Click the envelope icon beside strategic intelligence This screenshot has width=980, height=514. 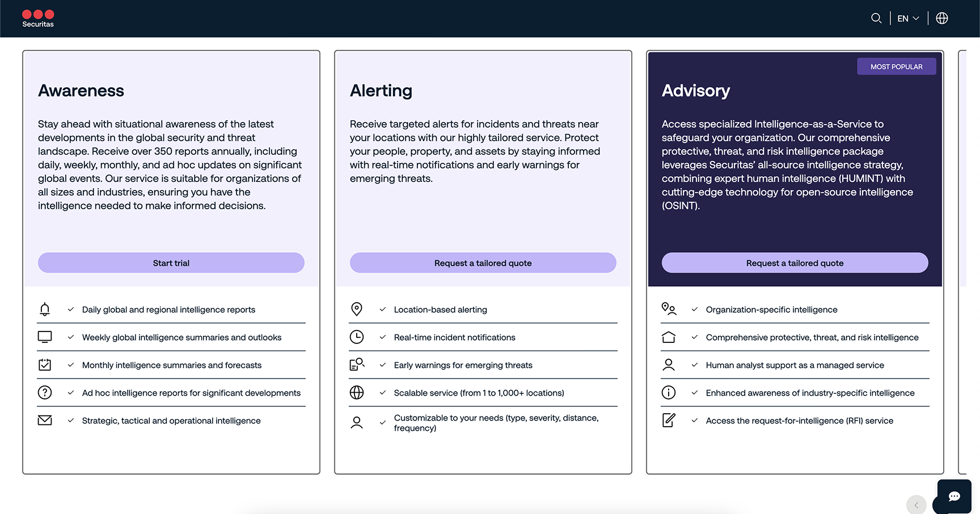(45, 420)
